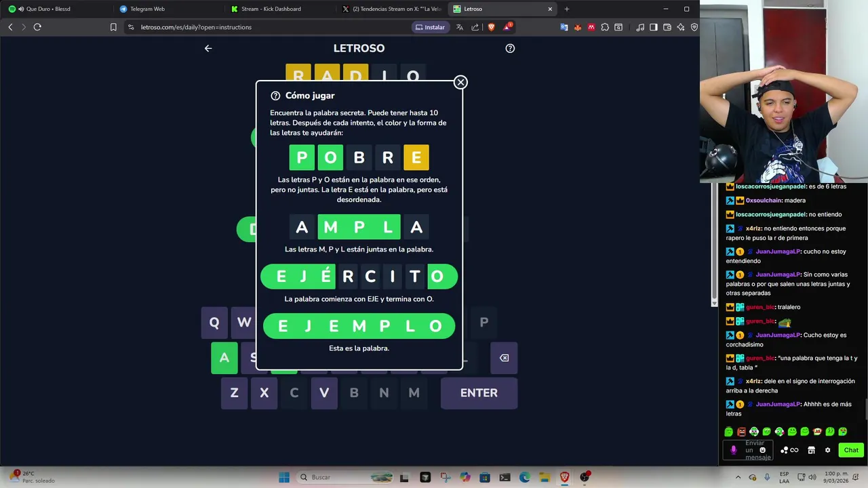Click the EJÉRCITO example word
The width and height of the screenshot is (868, 488).
click(359, 277)
